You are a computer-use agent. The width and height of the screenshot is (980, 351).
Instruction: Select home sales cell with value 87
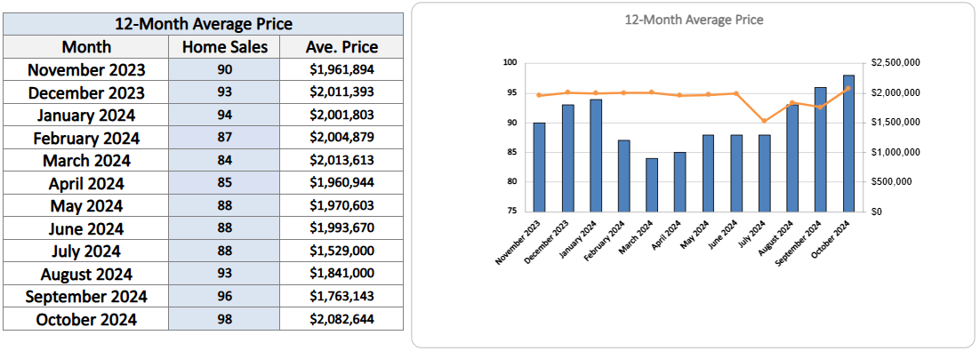(224, 138)
